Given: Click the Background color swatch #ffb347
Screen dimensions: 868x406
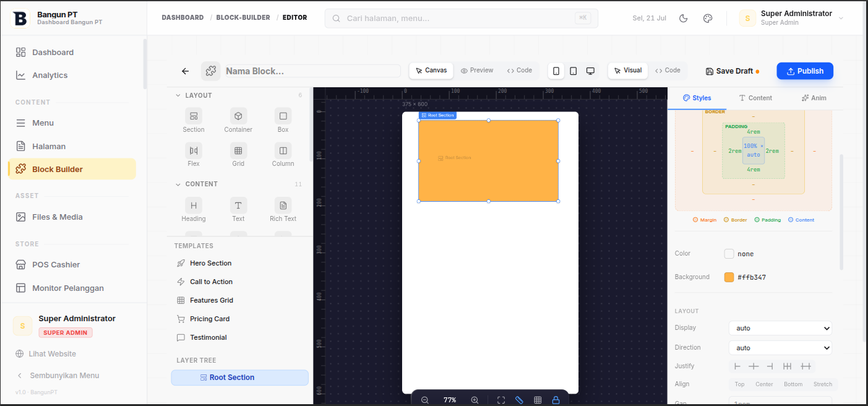Looking at the screenshot, I should 729,277.
